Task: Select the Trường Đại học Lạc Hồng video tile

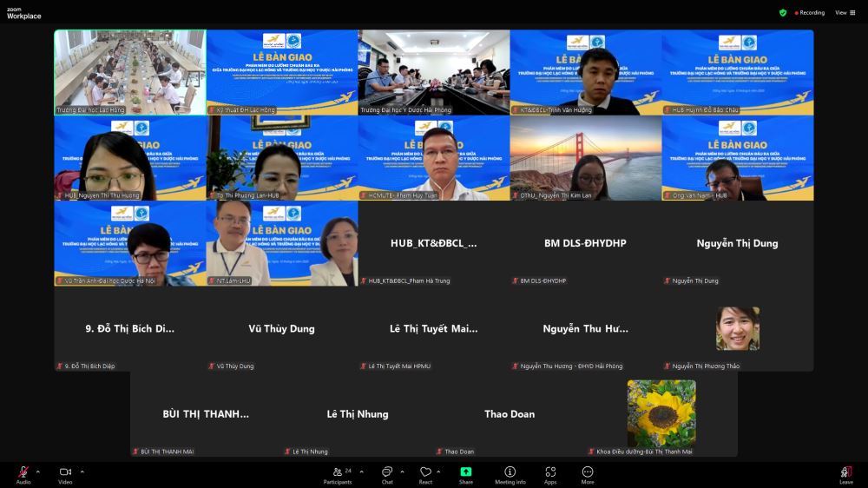Action: coord(130,72)
